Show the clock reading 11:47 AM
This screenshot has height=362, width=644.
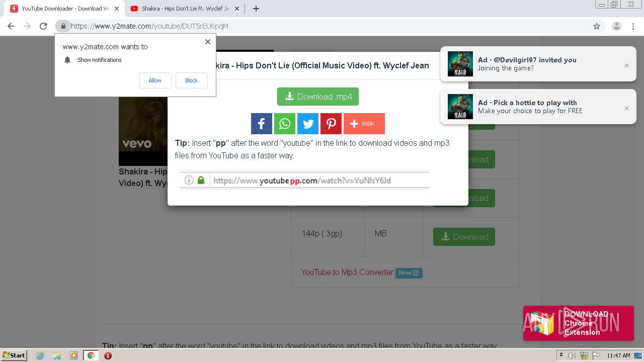tap(618, 355)
